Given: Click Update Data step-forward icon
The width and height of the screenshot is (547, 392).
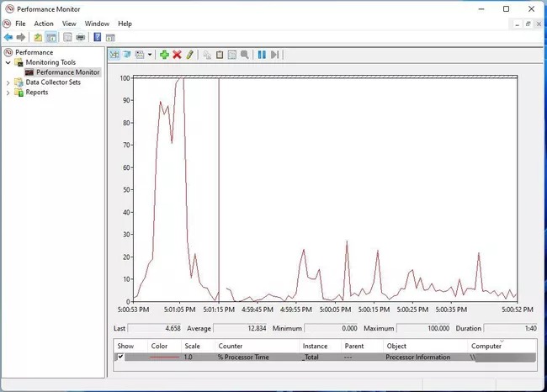Looking at the screenshot, I should (274, 55).
